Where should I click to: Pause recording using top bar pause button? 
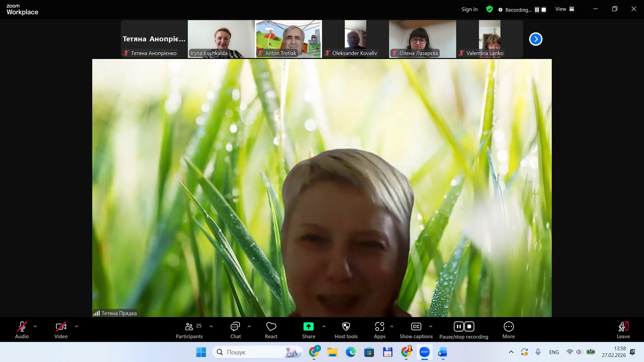click(x=537, y=10)
